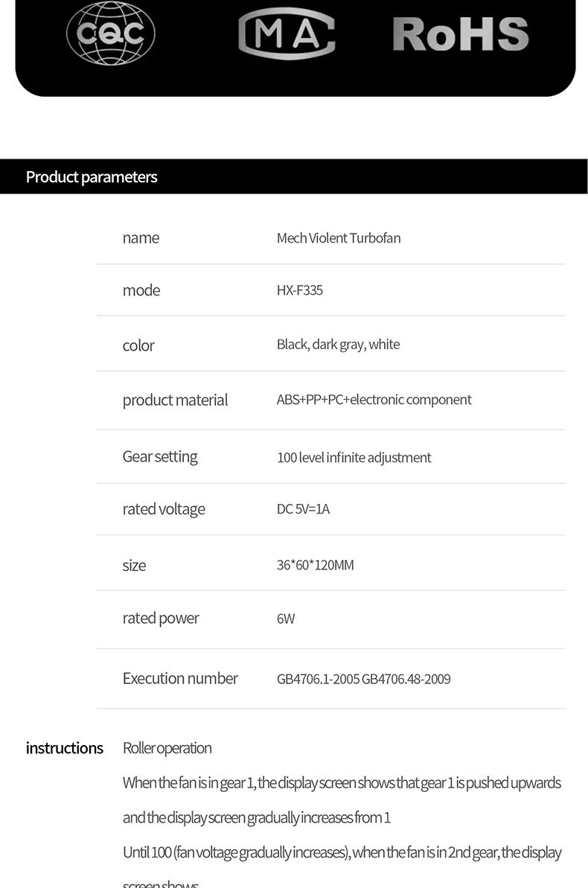Select the 'Gear setting' label

(x=160, y=456)
